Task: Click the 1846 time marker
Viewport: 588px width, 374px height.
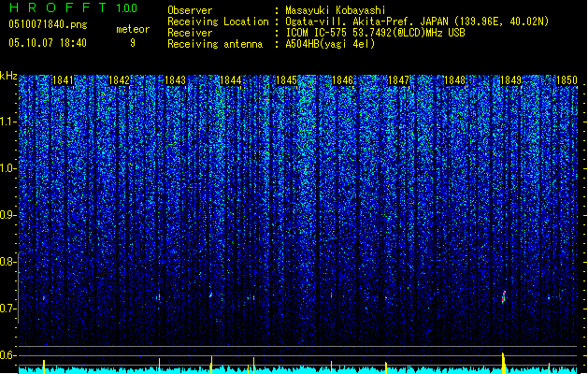Action: tap(343, 80)
